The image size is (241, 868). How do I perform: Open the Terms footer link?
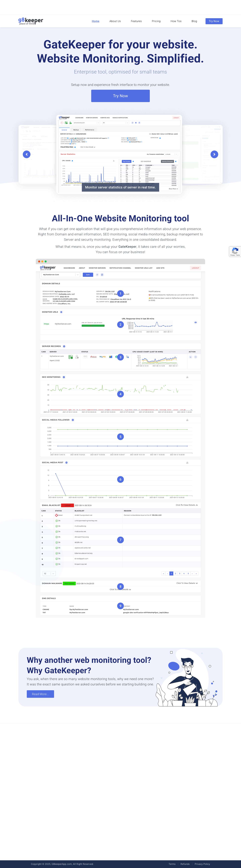172,864
